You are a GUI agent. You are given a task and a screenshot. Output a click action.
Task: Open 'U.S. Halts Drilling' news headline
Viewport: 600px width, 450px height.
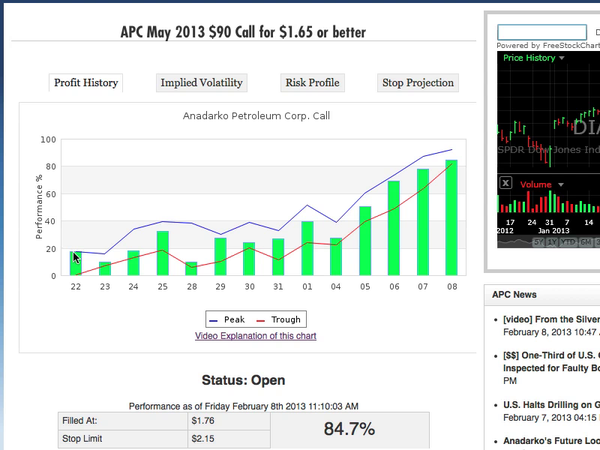(551, 405)
